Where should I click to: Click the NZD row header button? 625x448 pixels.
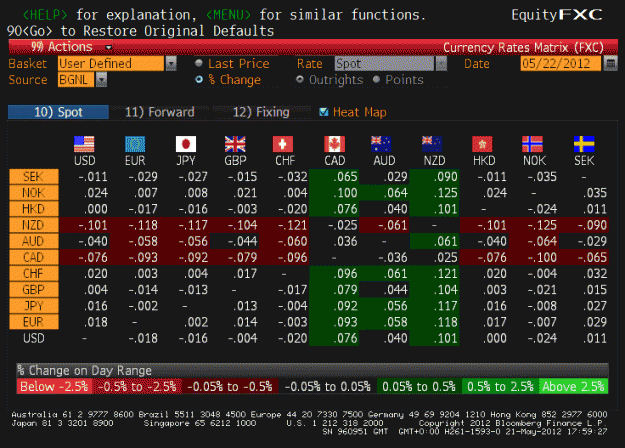click(x=34, y=225)
